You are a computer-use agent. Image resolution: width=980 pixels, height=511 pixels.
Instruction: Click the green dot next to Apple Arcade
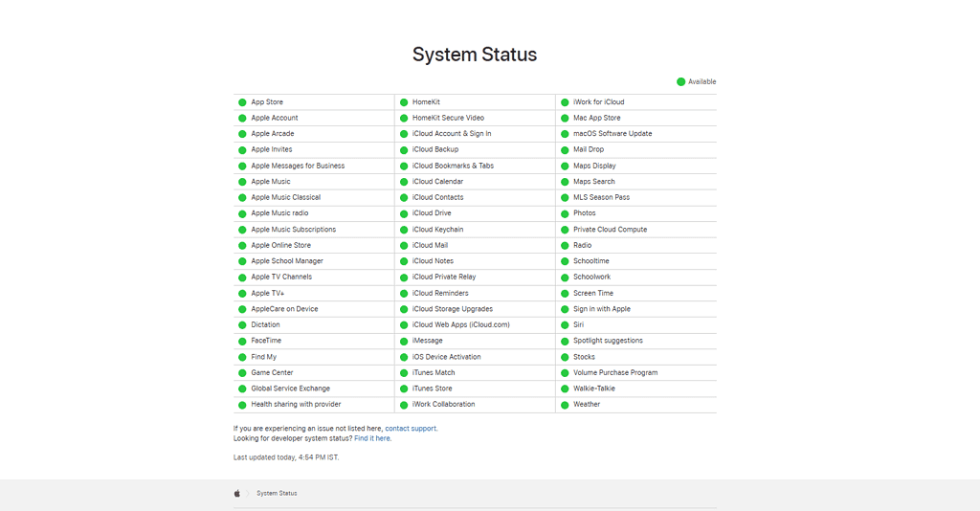click(242, 134)
